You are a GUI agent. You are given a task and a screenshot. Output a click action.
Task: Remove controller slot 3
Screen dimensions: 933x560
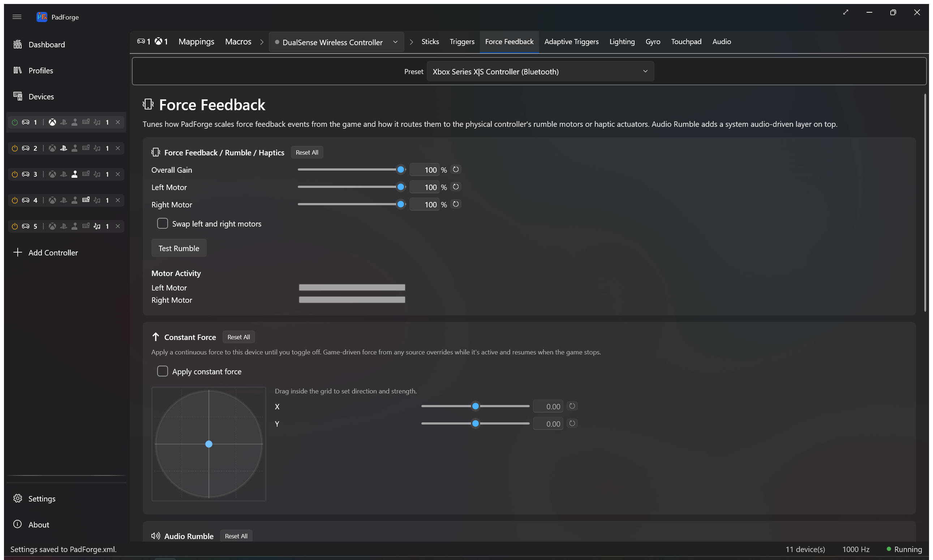coord(118,174)
